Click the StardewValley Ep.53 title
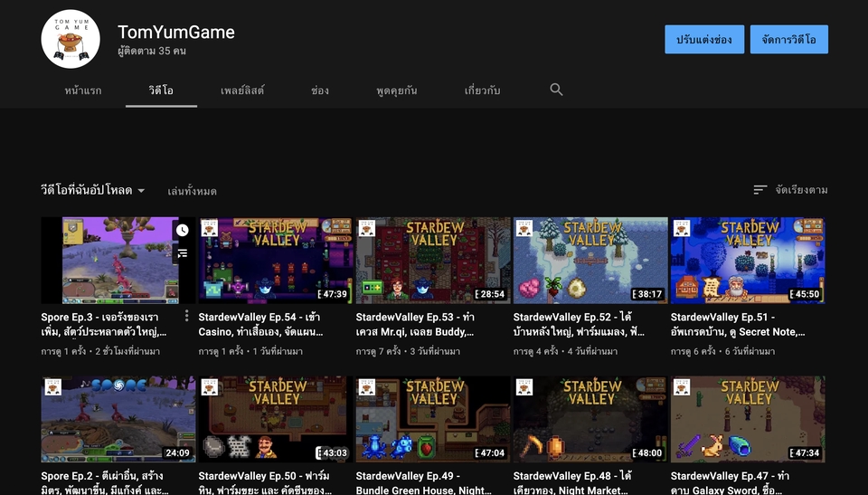The height and width of the screenshot is (495, 868). (x=415, y=324)
